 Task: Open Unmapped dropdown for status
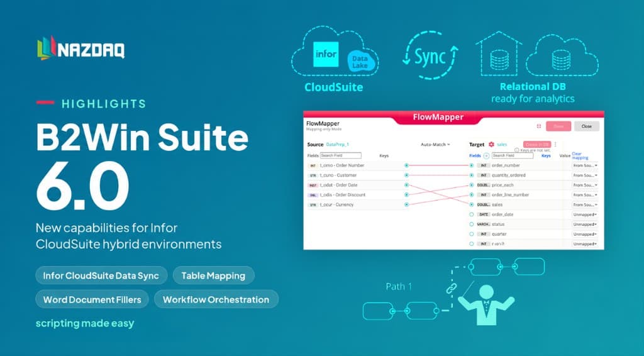point(585,225)
